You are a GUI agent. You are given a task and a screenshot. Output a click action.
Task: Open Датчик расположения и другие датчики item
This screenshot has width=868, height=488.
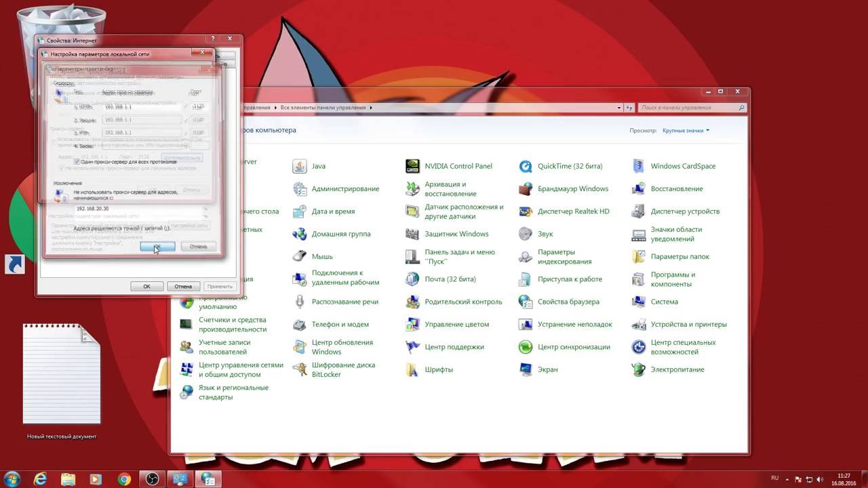click(454, 211)
